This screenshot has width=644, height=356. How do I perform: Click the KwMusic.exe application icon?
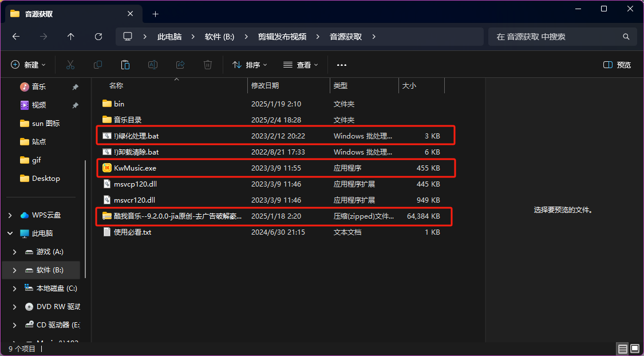[107, 168]
